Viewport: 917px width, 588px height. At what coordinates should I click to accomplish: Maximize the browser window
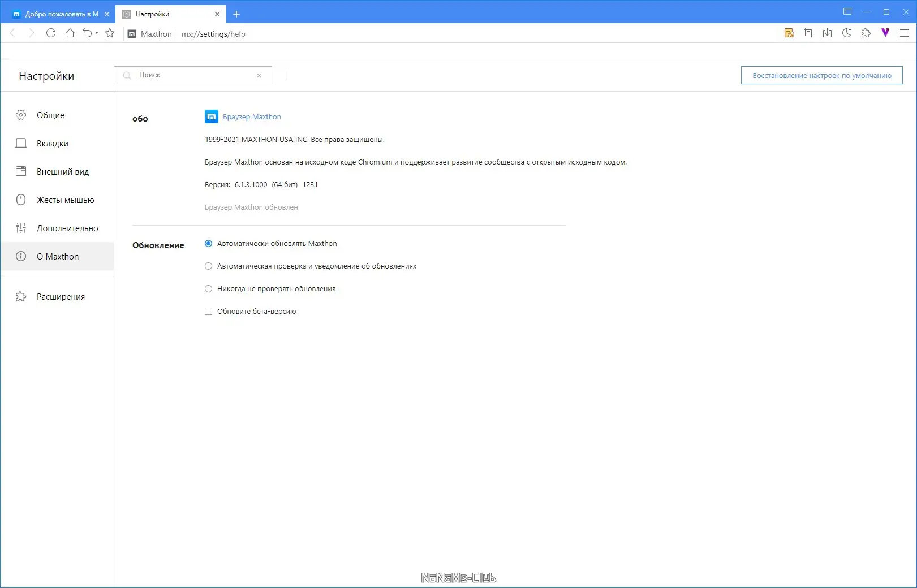pyautogui.click(x=886, y=12)
